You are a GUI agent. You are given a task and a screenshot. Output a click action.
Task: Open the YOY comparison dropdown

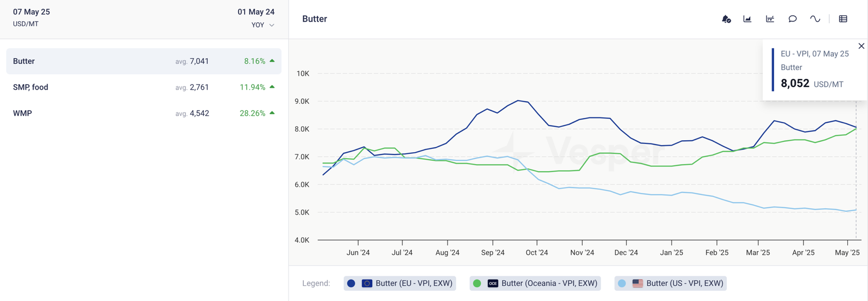click(258, 25)
